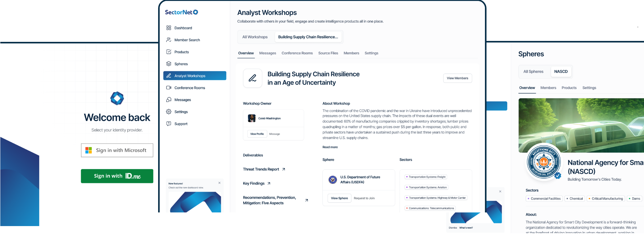Sign in with Microsoft
The height and width of the screenshot is (236, 644).
[117, 150]
